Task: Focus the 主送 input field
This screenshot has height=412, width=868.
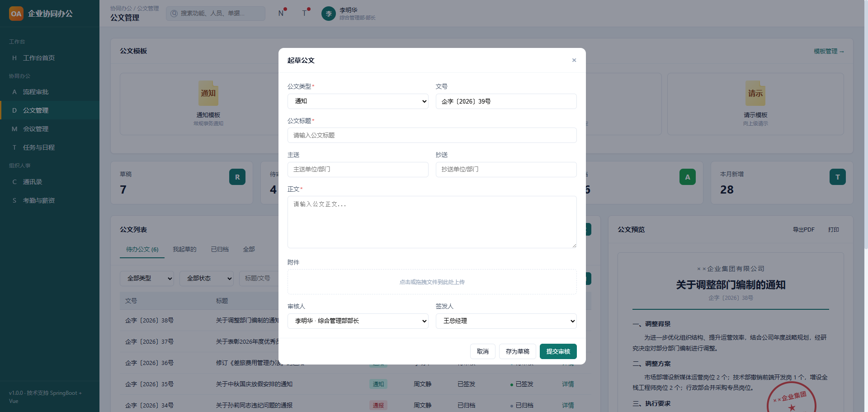Action: [x=358, y=170]
